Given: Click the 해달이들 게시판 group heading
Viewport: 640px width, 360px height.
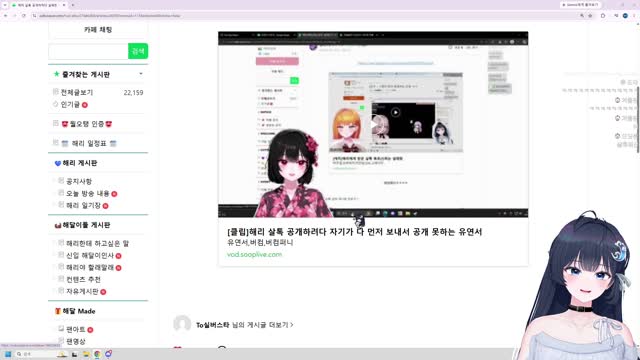Looking at the screenshot, I should 86,225.
